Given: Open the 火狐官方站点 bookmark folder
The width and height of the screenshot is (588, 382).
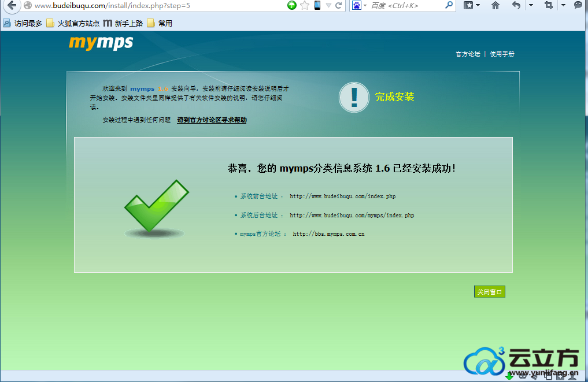Looking at the screenshot, I should 73,23.
